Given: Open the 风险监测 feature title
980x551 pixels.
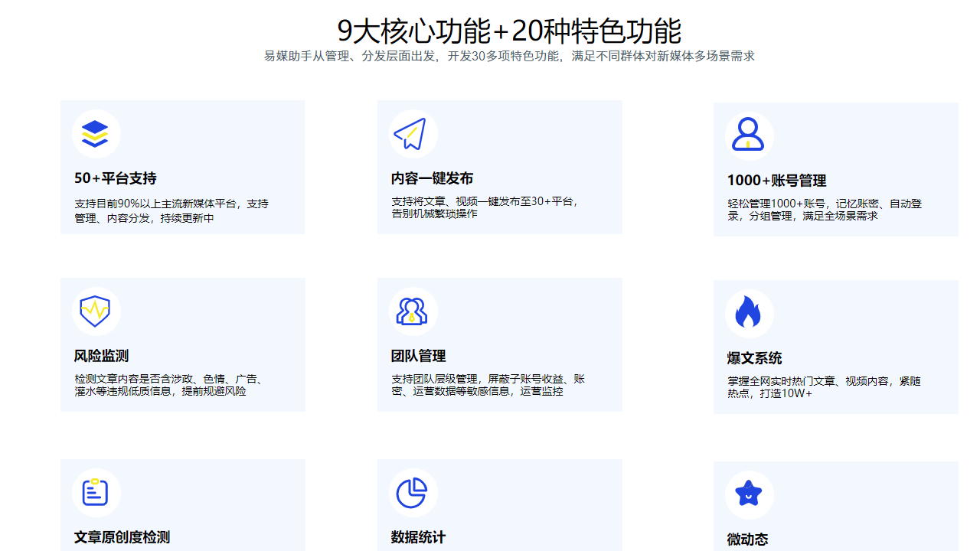Looking at the screenshot, I should [x=96, y=356].
